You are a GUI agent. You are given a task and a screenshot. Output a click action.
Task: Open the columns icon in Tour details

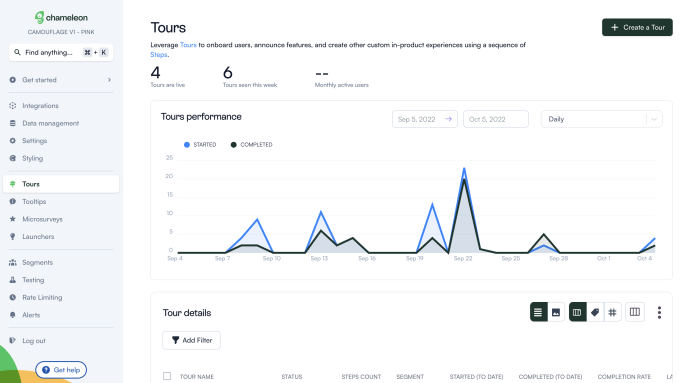tap(635, 312)
